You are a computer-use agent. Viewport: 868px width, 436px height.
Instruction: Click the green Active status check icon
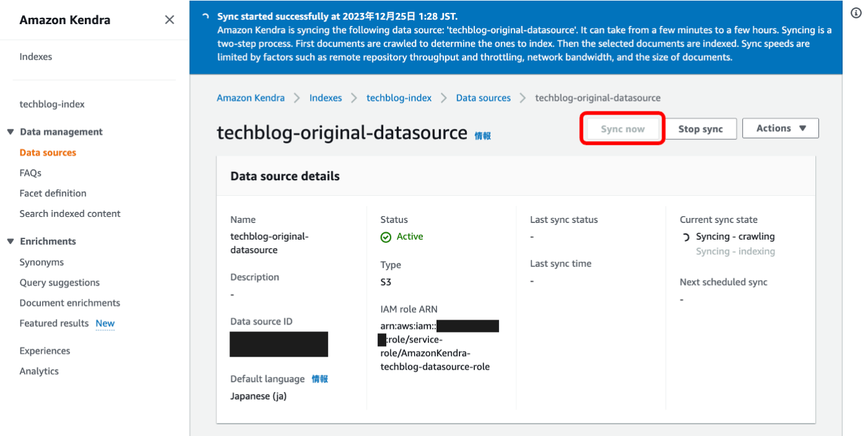[x=386, y=237]
